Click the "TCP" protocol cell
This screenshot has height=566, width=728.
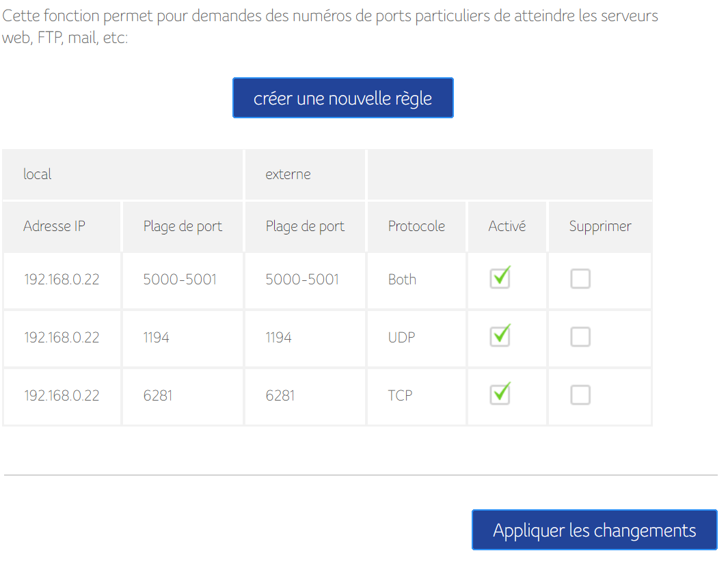pyautogui.click(x=400, y=396)
